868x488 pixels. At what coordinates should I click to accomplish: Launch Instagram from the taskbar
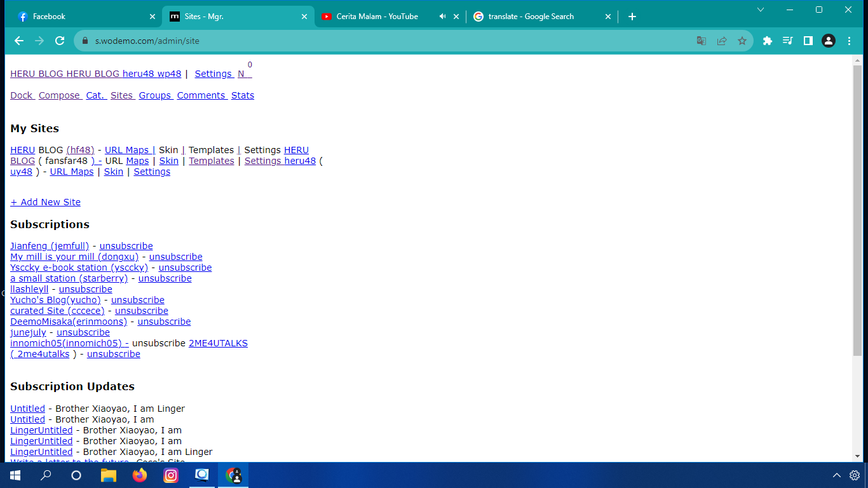pyautogui.click(x=171, y=475)
